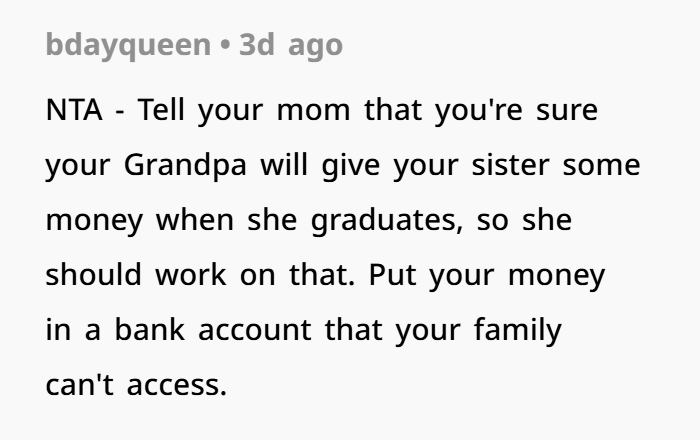Viewport: 700px width, 440px height.
Task: Click the word "access." ending the comment
Action: (177, 385)
